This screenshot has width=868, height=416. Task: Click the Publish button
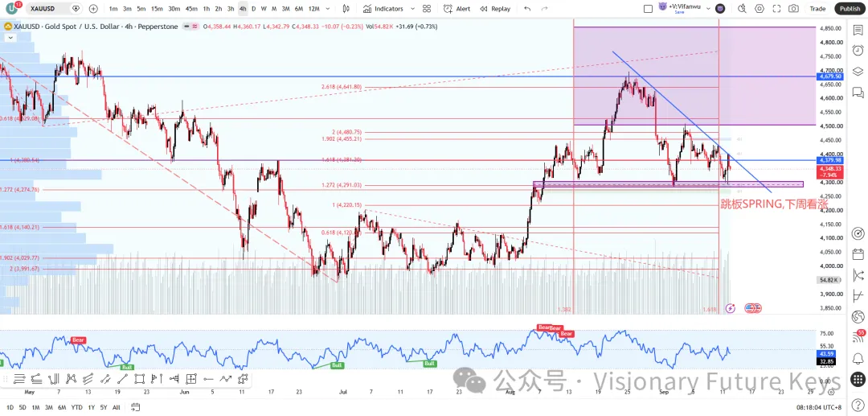(850, 9)
